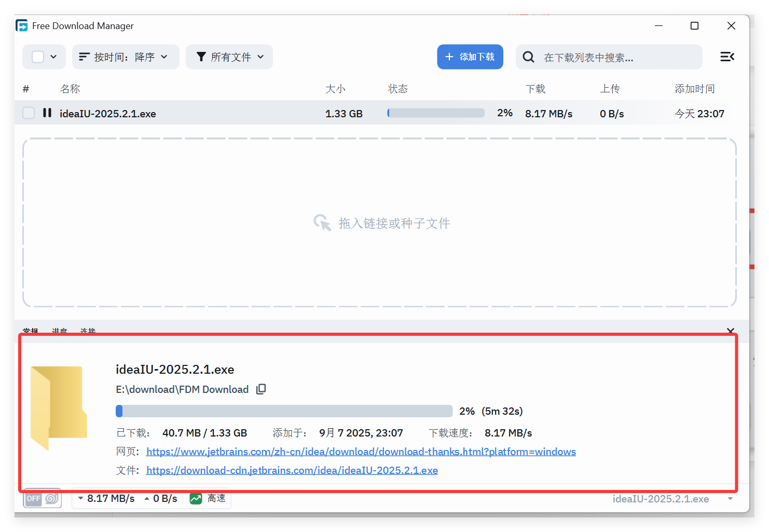Open the 按时间: 降序 sort dropdown
This screenshot has width=769, height=532.
coord(126,57)
